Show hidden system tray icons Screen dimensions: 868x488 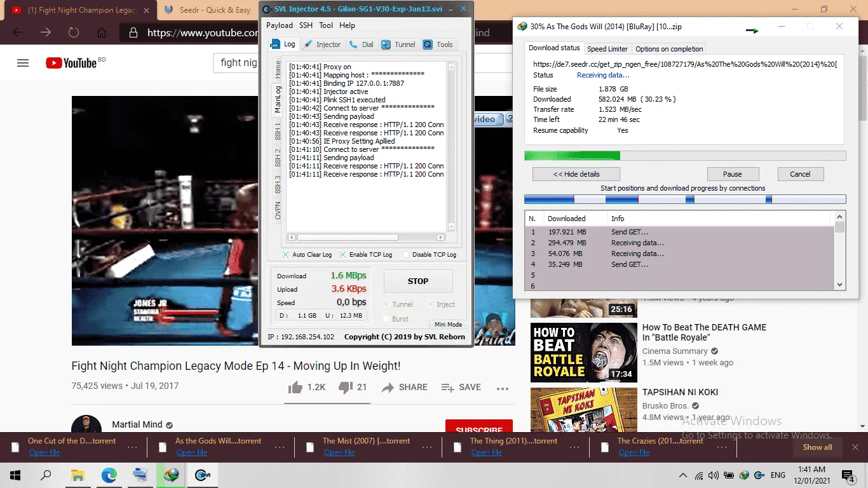pyautogui.click(x=683, y=475)
